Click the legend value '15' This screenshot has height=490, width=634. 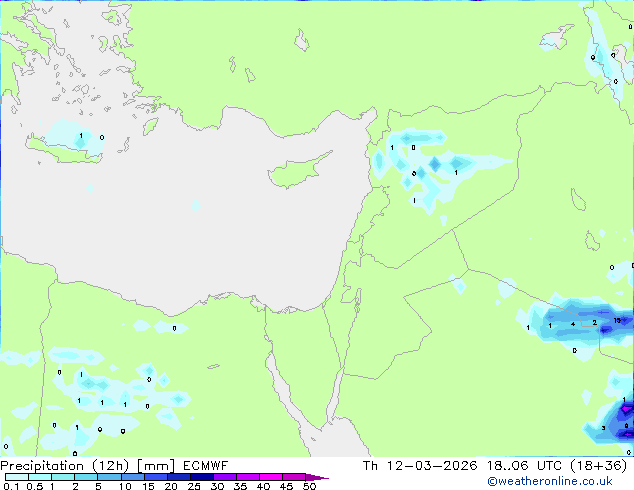pyautogui.click(x=148, y=486)
